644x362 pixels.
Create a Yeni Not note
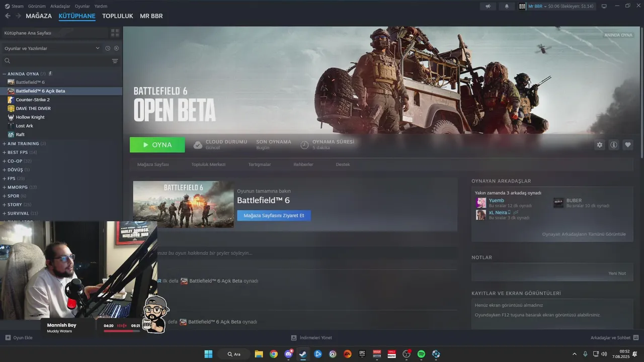point(617,274)
